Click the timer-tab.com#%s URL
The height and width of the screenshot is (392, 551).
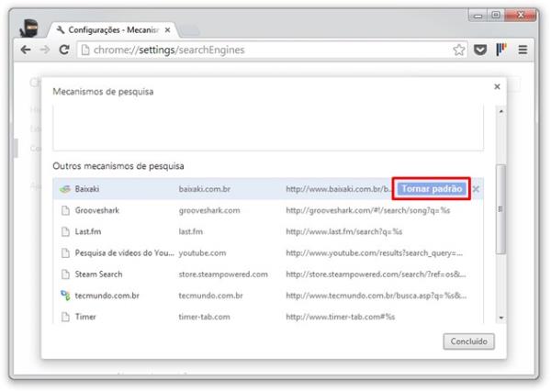pyautogui.click(x=340, y=317)
